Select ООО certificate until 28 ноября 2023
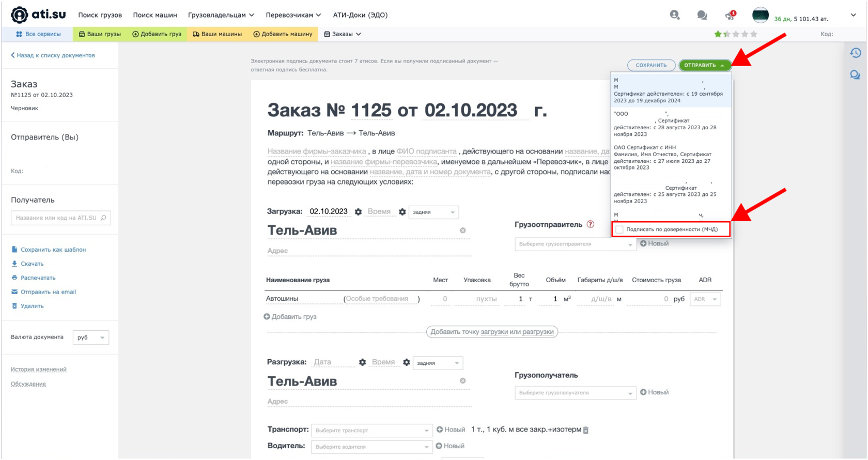868x460 pixels. [x=671, y=124]
